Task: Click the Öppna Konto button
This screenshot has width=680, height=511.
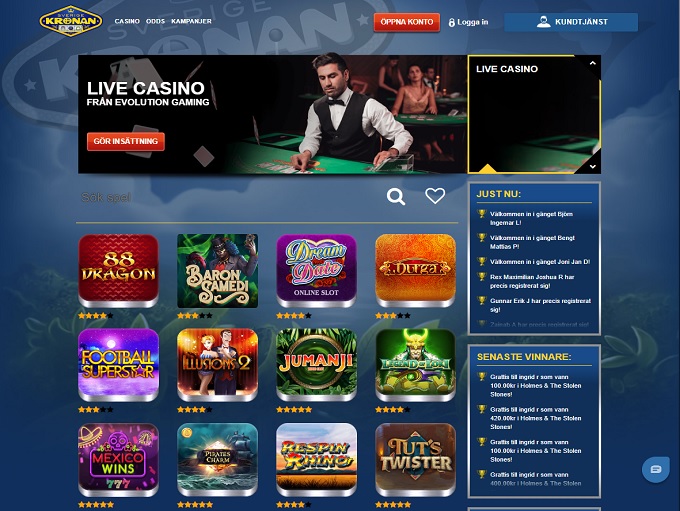Action: click(x=407, y=22)
